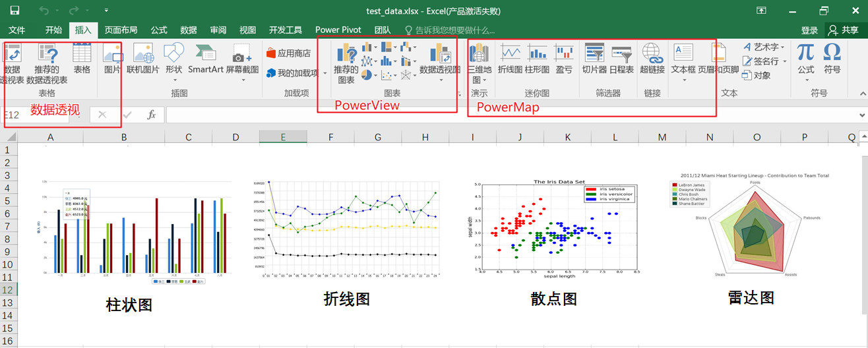Viewport: 868px width, 348px height.
Task: Click the Insert Function fx button
Action: tap(151, 115)
